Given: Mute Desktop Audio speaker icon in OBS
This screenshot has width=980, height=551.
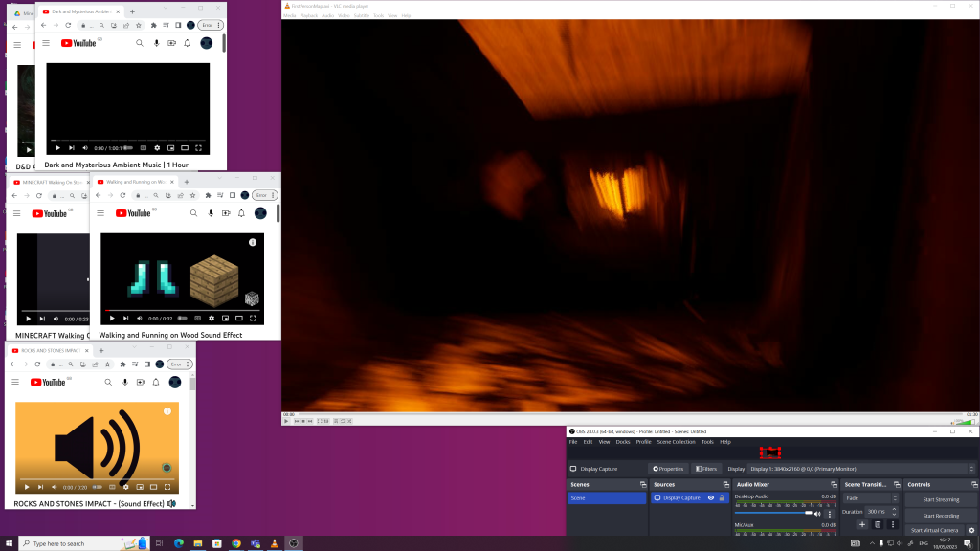Looking at the screenshot, I should click(x=817, y=514).
